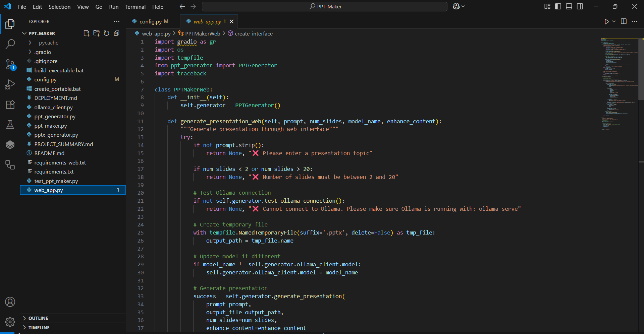The image size is (644, 334).
Task: Toggle the primary side bar visibility
Action: [x=558, y=6]
